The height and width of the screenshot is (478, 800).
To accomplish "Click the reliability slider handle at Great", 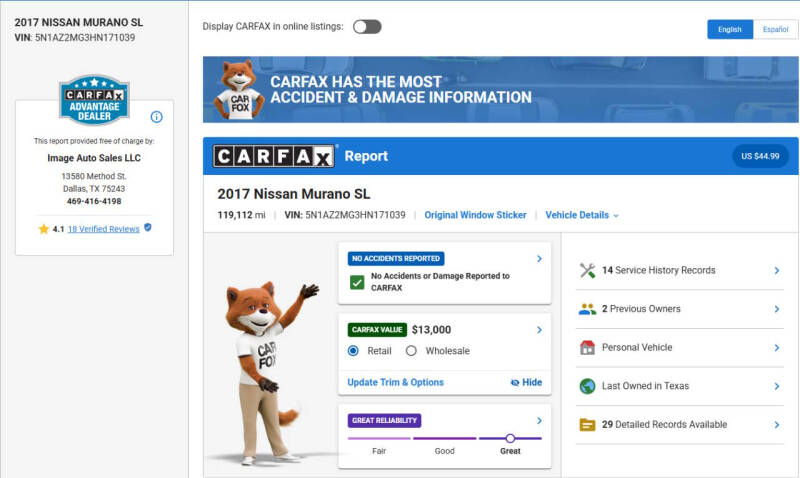I will point(510,438).
